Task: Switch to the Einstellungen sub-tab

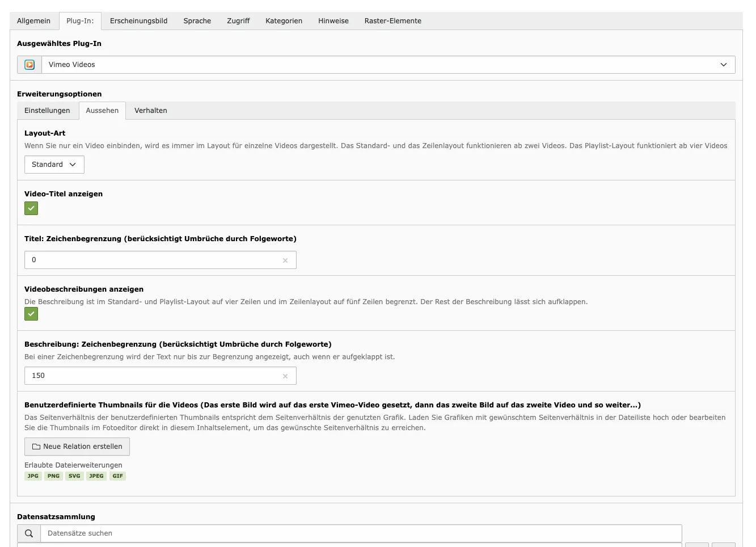Action: point(47,110)
